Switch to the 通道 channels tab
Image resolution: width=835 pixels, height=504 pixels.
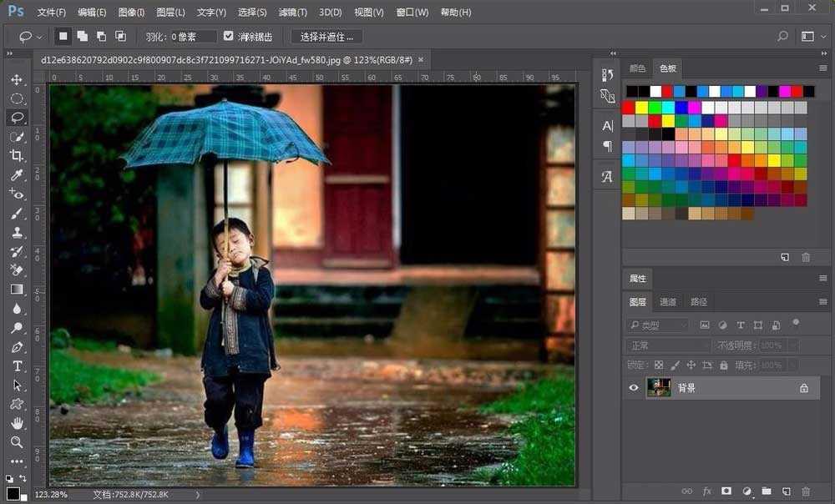(668, 301)
